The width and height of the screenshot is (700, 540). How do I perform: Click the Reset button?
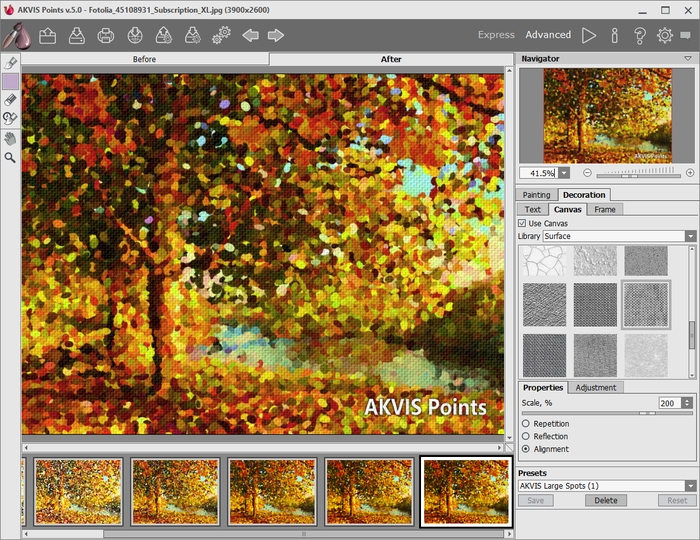[x=677, y=500]
